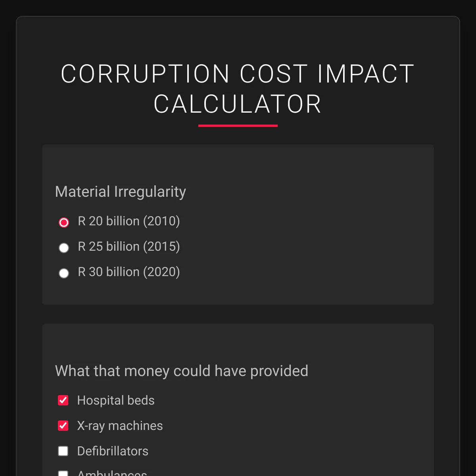Choose the R 25 billion (2015) radio button
476x476 pixels.
point(64,248)
